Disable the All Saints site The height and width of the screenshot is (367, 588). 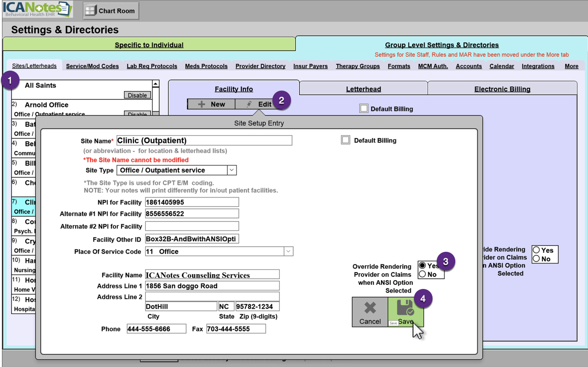[137, 95]
